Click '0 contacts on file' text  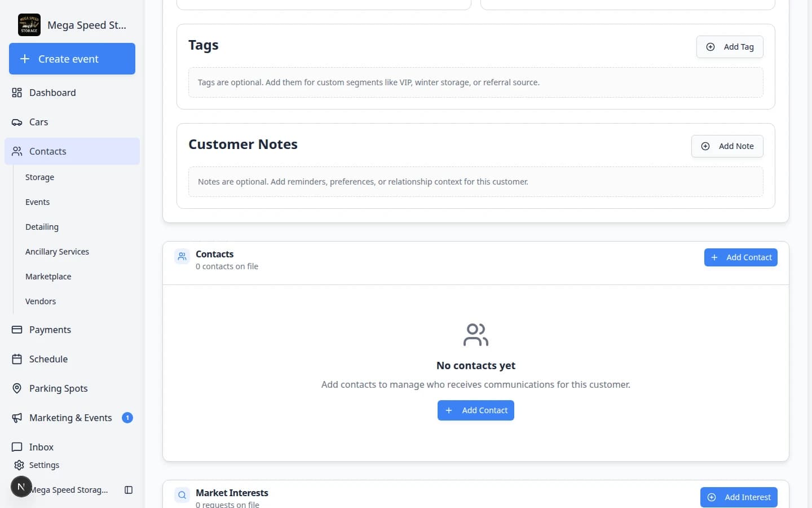click(x=227, y=266)
